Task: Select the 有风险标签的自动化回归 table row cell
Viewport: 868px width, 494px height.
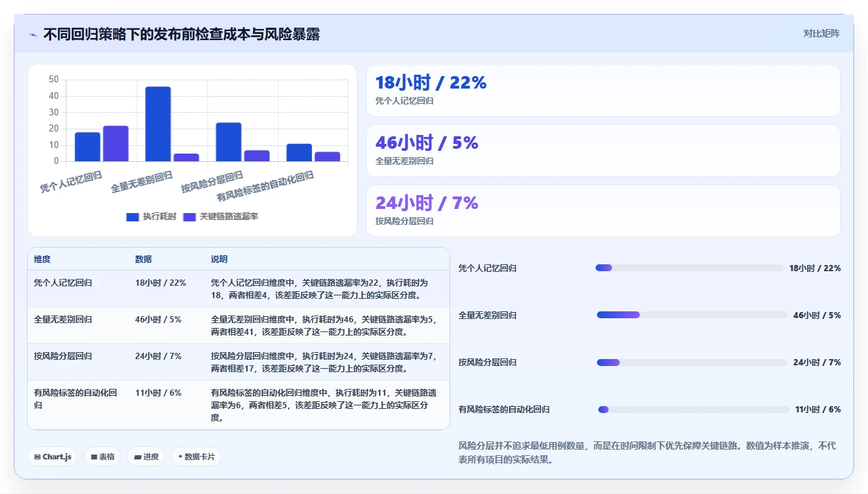Action: tap(78, 405)
